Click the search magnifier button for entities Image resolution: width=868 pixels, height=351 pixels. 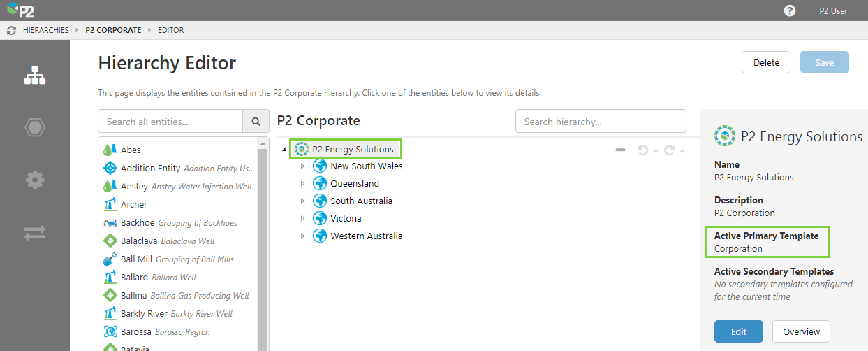pos(256,122)
